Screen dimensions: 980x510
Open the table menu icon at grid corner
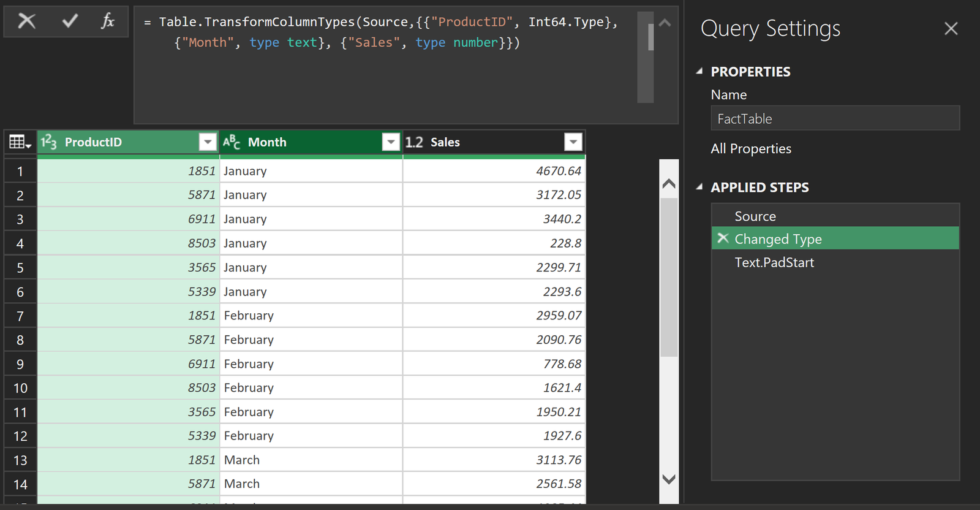click(20, 142)
